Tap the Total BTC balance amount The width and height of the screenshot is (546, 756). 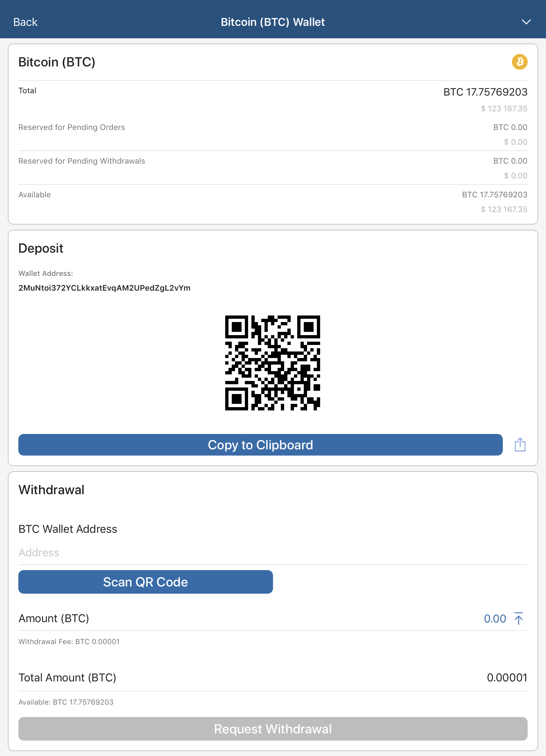tap(485, 92)
